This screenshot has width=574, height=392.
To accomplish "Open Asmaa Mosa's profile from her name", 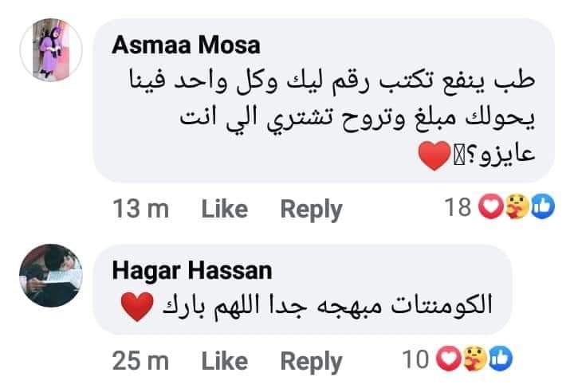I will 185,45.
